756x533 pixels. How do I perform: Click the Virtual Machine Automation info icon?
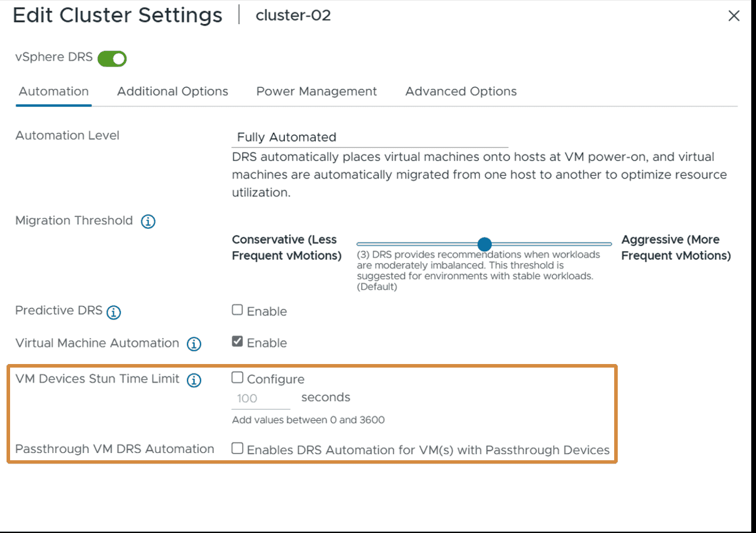coord(193,344)
